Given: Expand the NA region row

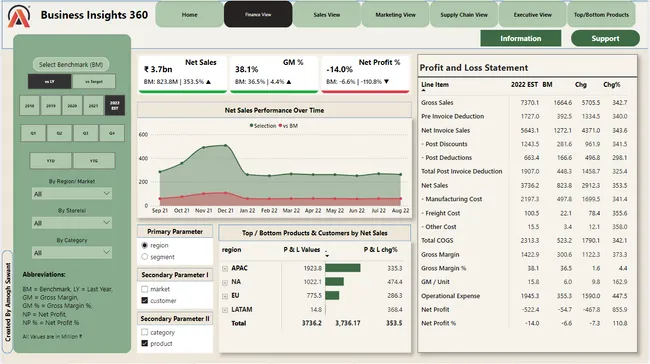Looking at the screenshot, I should (225, 282).
